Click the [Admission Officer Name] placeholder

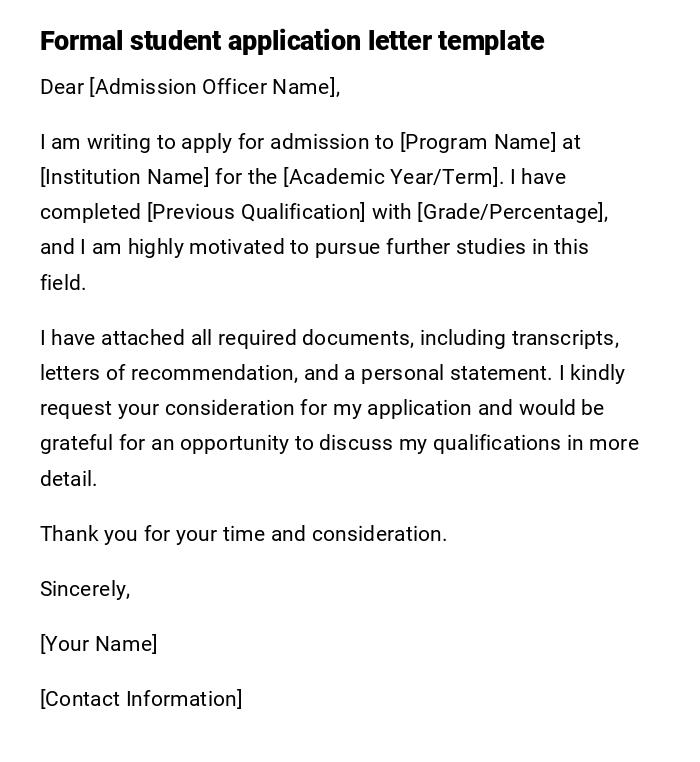point(212,87)
